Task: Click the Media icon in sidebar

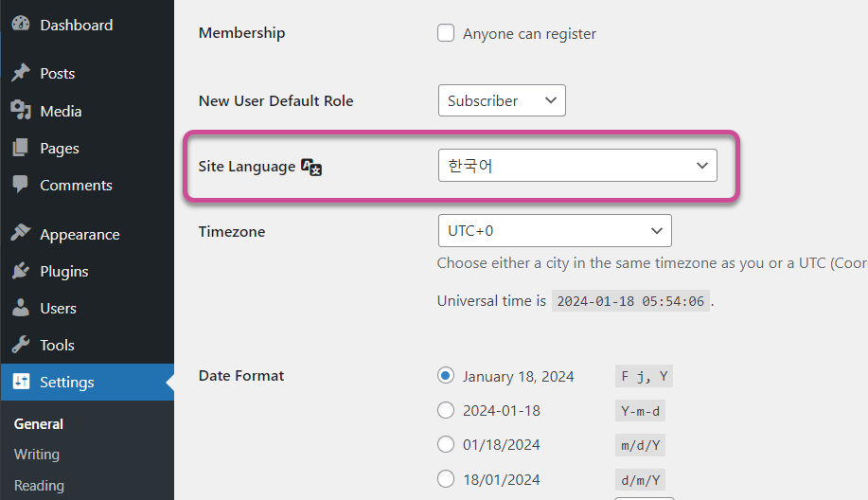Action: pos(21,110)
